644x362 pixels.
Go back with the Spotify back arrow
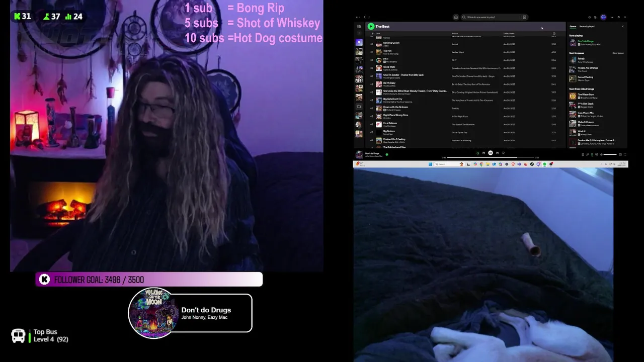(364, 17)
